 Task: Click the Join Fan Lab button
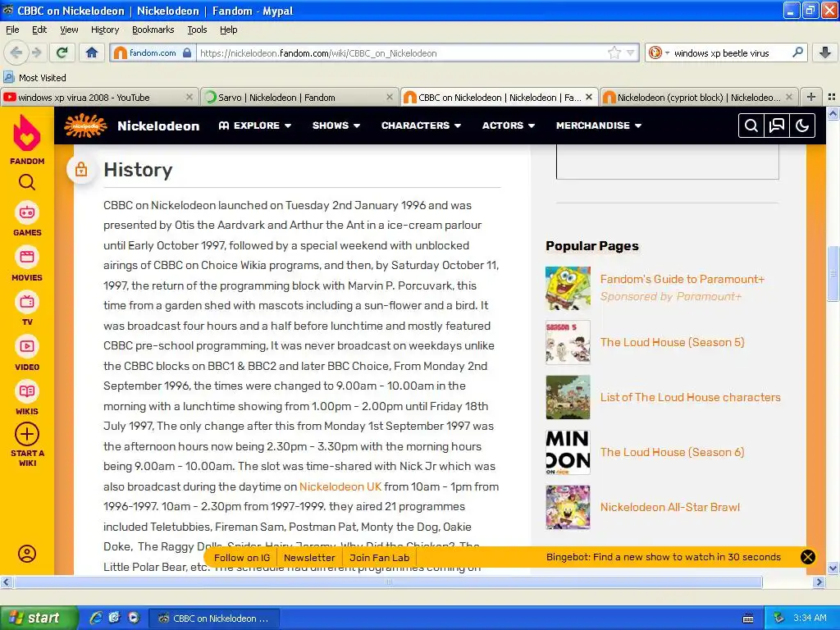[379, 558]
